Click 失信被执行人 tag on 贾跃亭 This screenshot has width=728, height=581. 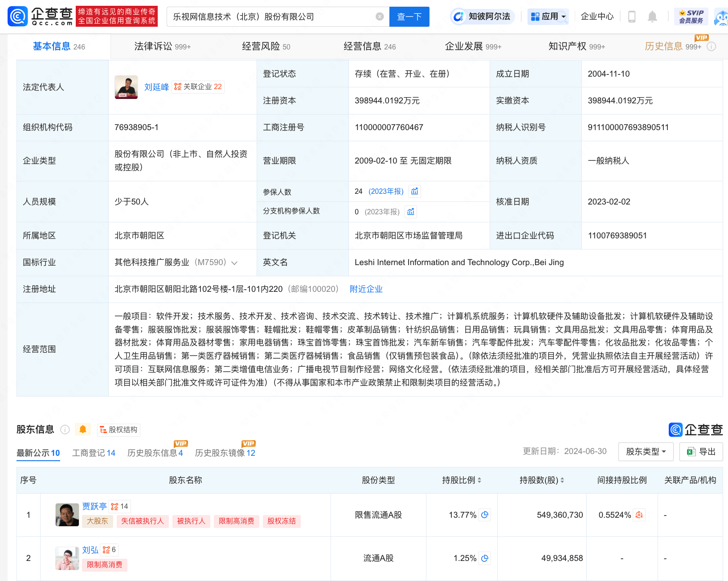pos(143,521)
